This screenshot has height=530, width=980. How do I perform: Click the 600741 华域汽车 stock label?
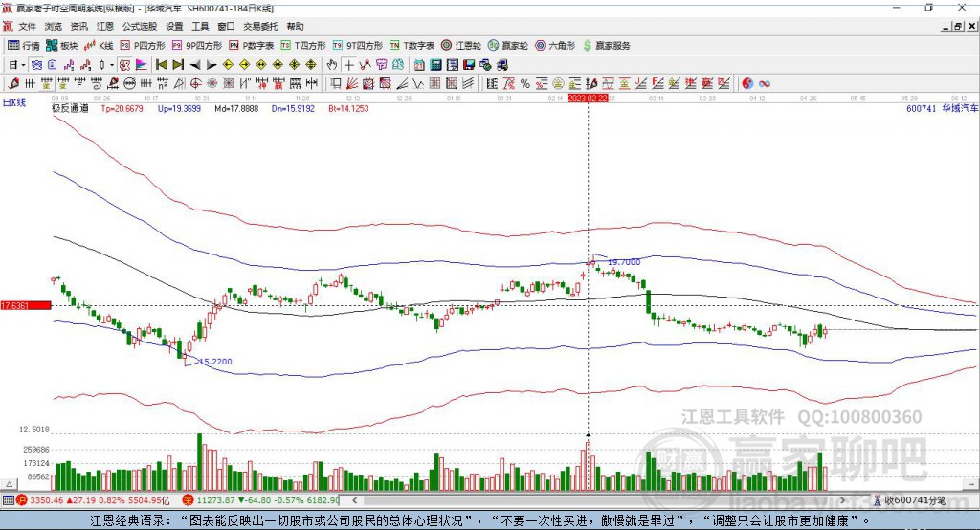942,108
